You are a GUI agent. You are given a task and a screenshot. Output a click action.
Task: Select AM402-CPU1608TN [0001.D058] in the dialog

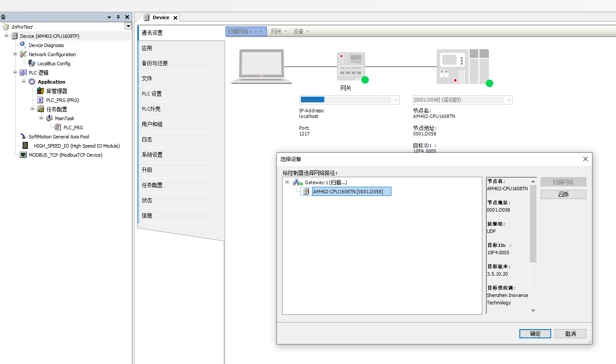click(351, 191)
